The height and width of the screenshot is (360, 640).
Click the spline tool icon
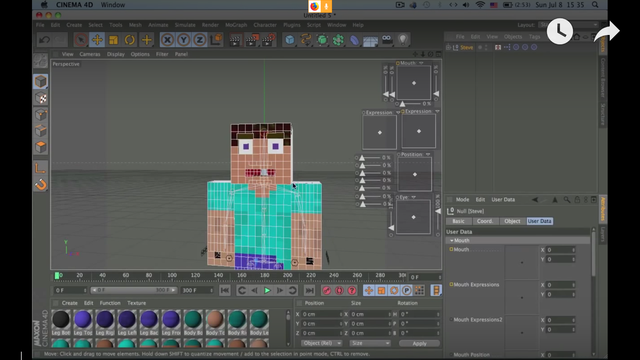click(x=306, y=40)
